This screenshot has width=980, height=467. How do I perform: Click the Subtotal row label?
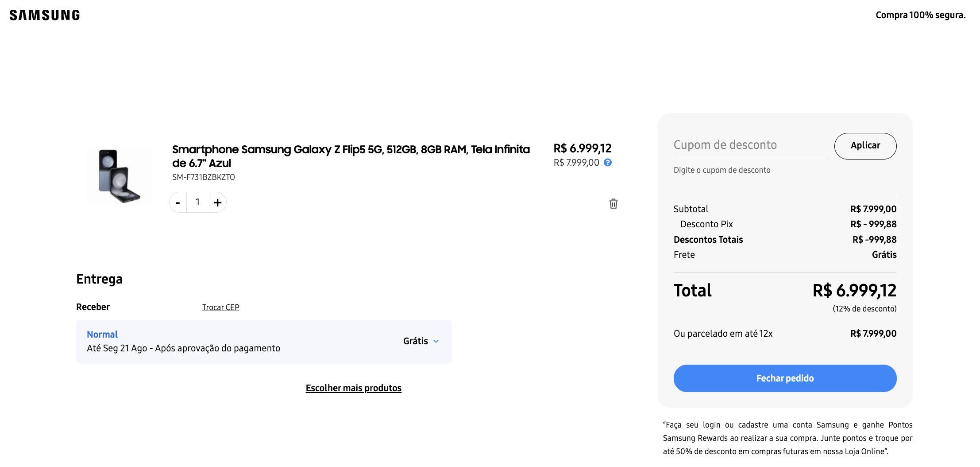[691, 209]
